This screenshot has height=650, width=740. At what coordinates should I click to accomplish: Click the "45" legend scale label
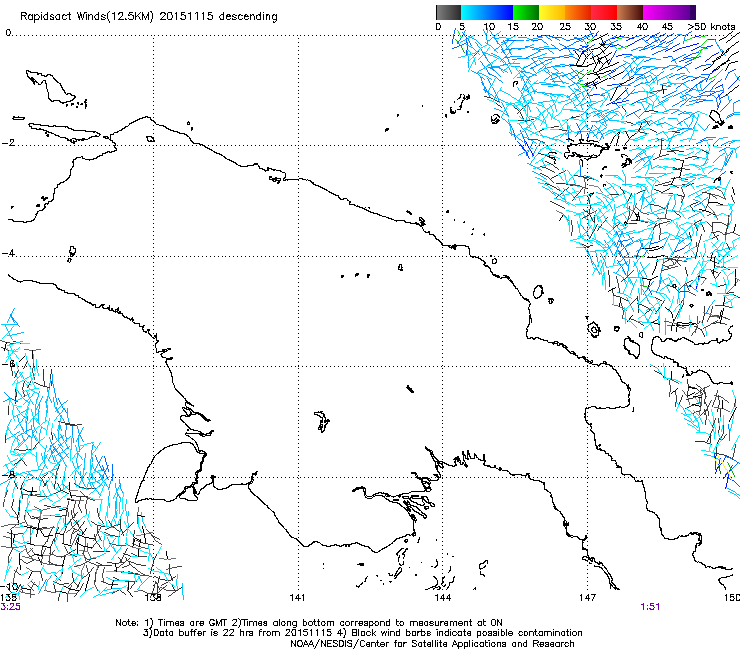coord(667,27)
